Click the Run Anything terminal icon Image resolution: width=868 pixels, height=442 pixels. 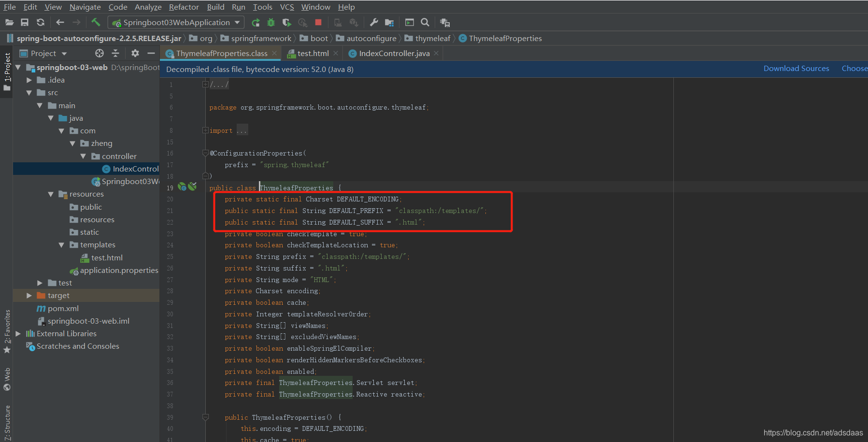pyautogui.click(x=410, y=22)
